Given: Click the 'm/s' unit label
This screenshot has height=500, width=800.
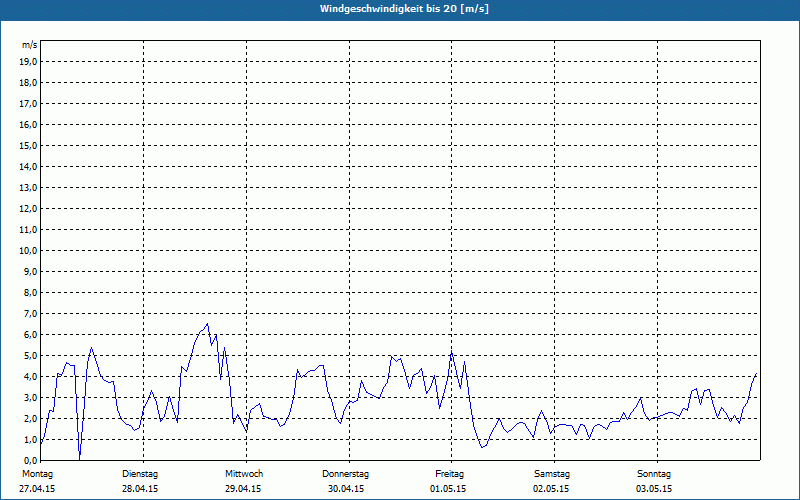Looking at the screenshot, I should (x=30, y=45).
